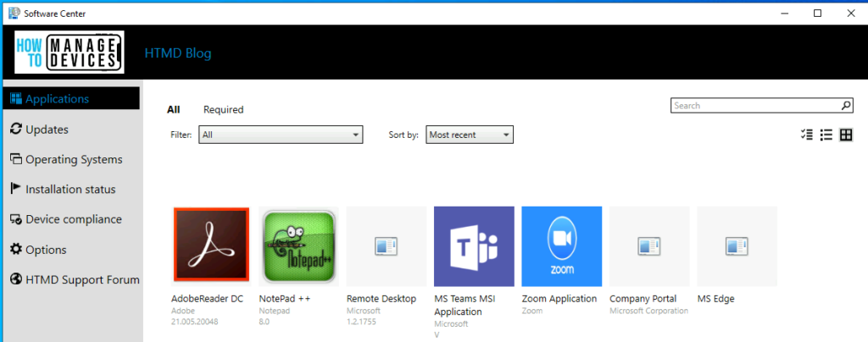Open the MS Edge application tile
The image size is (868, 342).
737,246
